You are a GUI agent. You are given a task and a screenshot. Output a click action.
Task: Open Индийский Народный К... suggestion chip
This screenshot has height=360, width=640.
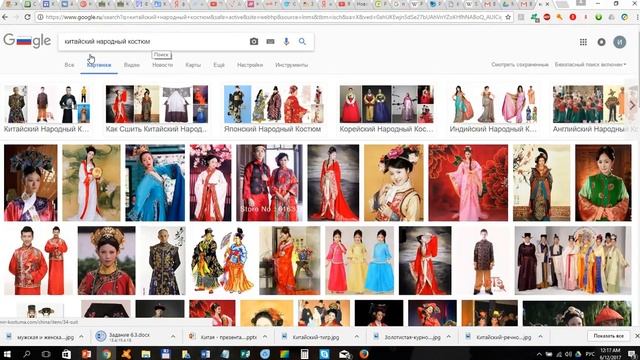[493, 109]
